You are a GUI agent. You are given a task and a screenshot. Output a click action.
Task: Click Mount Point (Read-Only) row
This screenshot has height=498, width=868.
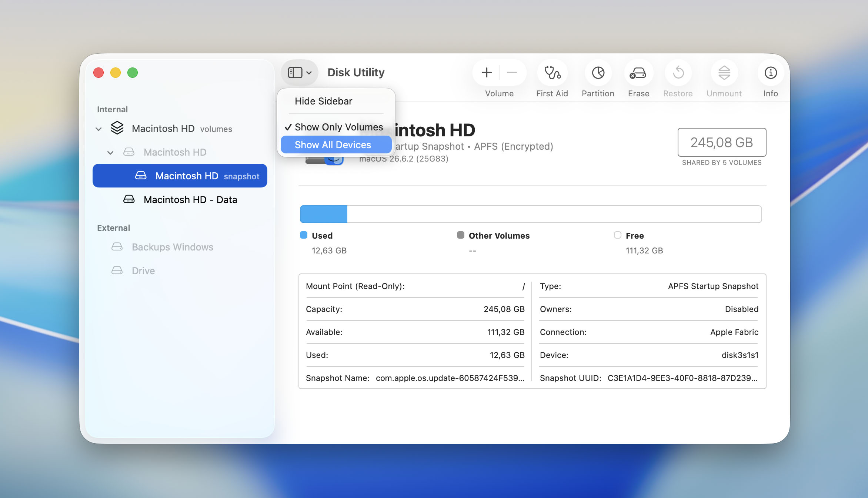coord(415,286)
